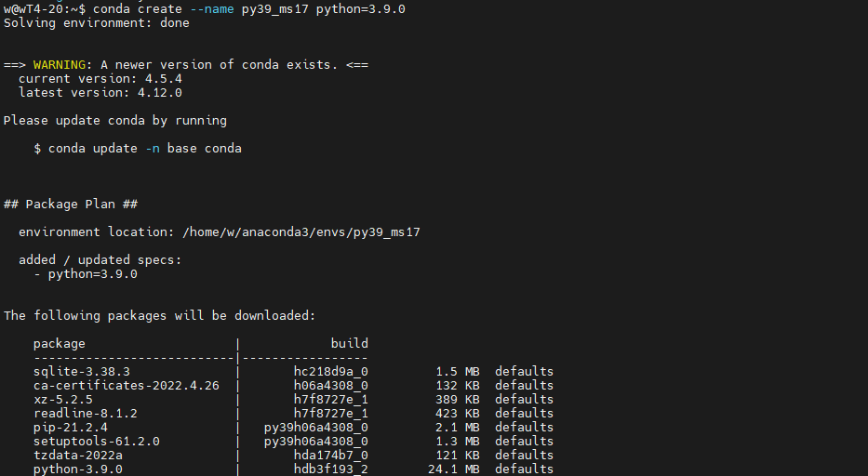Click the tzdata-2022a package name

78,455
